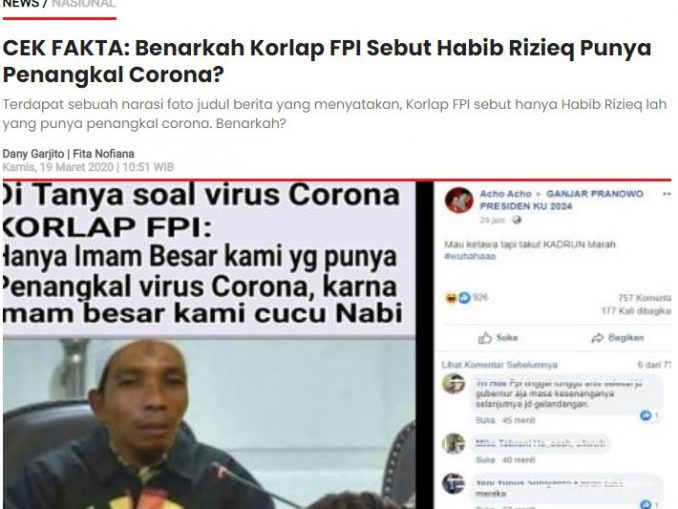Open the KORLAP FPI headline image
The image size is (678, 509).
point(209,345)
